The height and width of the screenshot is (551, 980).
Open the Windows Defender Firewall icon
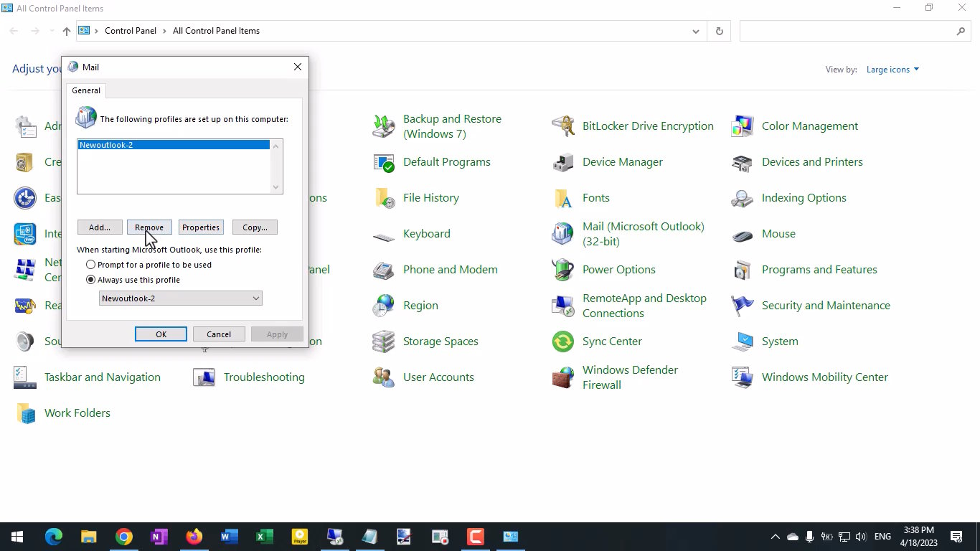coord(563,377)
